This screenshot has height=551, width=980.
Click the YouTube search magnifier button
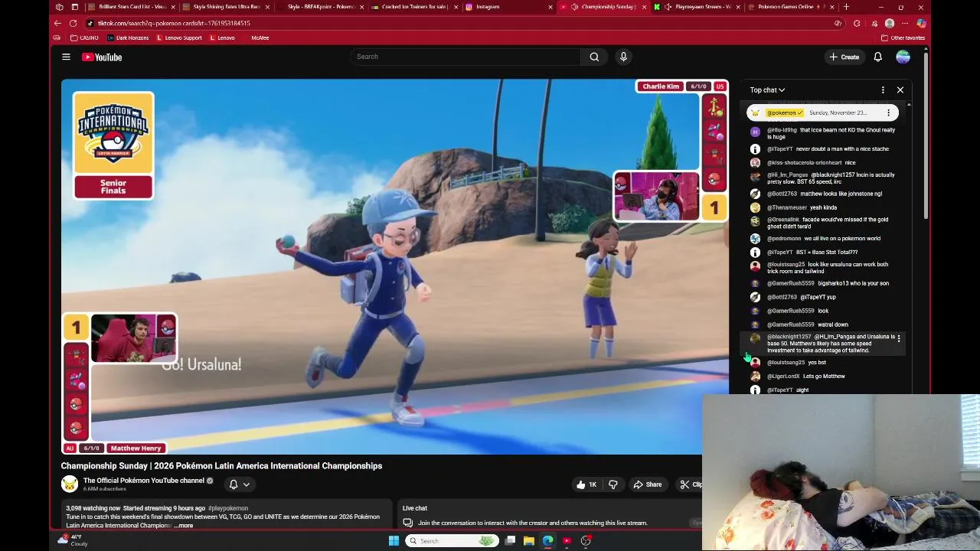coord(594,57)
